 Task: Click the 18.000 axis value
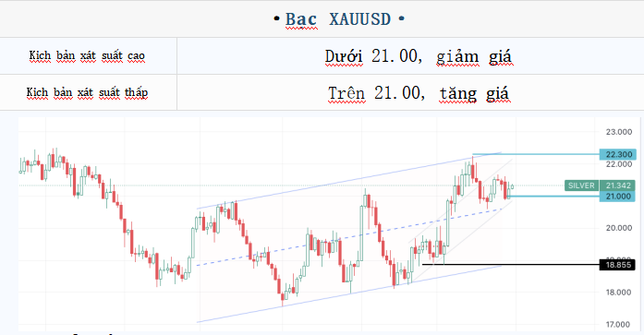[x=618, y=293]
